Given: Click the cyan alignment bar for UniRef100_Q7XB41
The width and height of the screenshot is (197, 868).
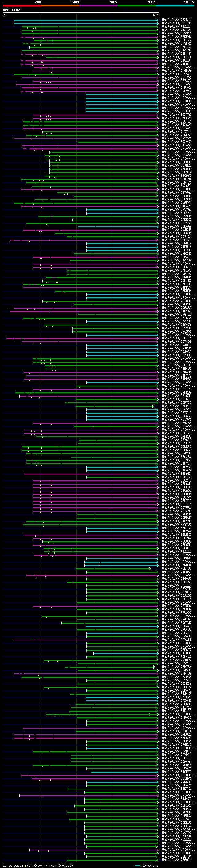Looking at the screenshot, I should (x=86, y=20).
